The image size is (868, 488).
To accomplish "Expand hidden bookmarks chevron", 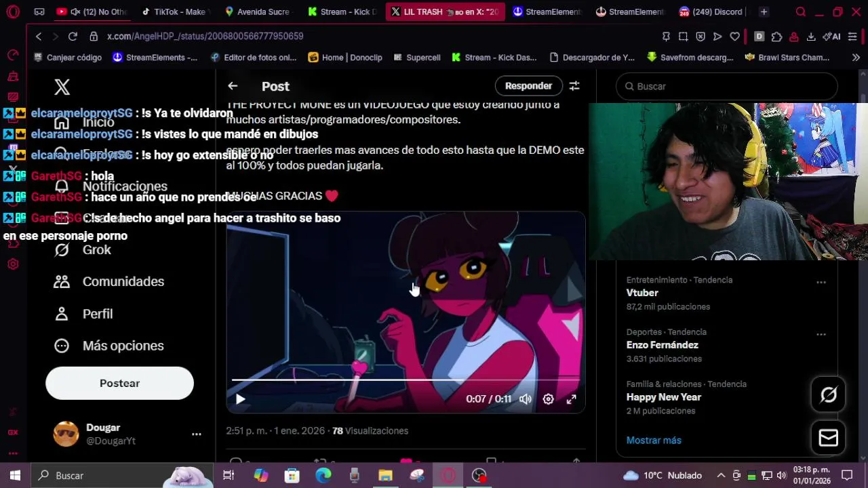I will pos(856,58).
